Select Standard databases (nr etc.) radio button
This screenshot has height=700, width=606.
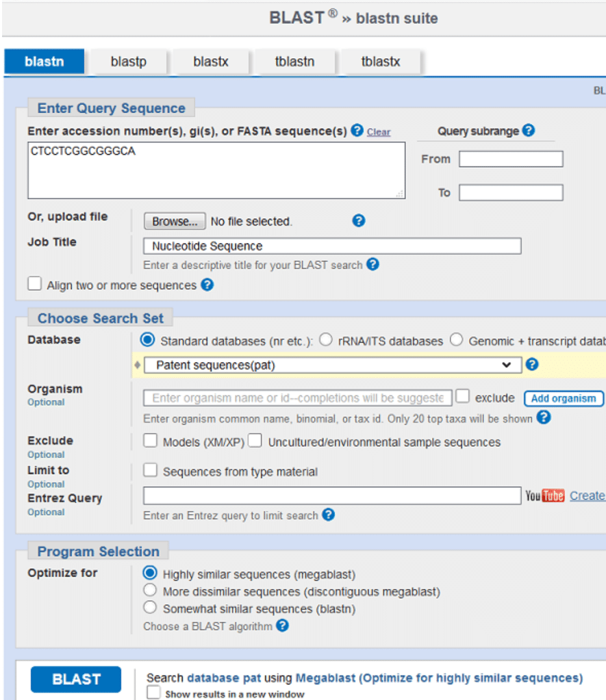coord(147,339)
